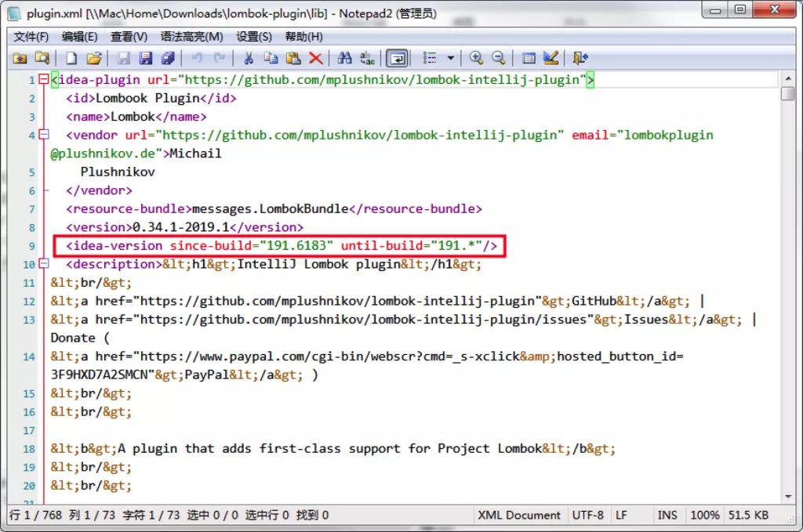Click the '选中 0 / 0' status entry
Image resolution: width=803 pixels, height=532 pixels.
tap(213, 515)
